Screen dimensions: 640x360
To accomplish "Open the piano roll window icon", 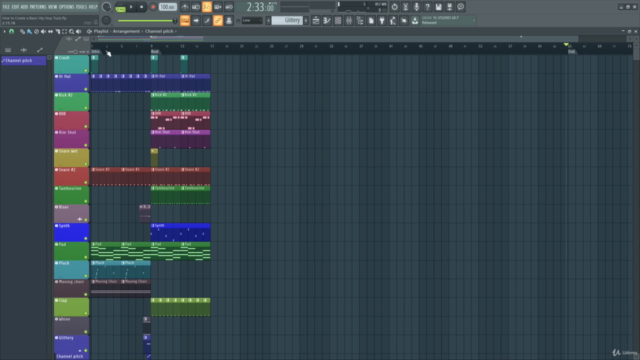I will (327, 20).
